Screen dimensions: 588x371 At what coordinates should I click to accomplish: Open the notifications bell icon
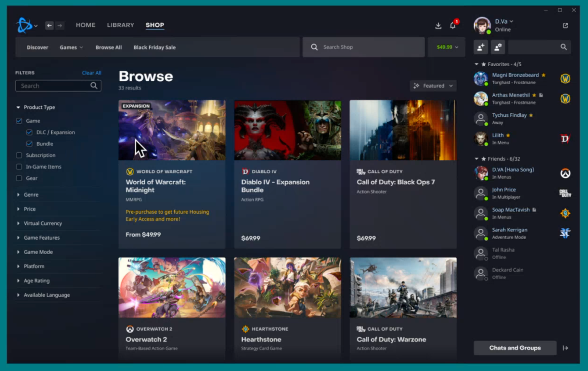tap(453, 26)
